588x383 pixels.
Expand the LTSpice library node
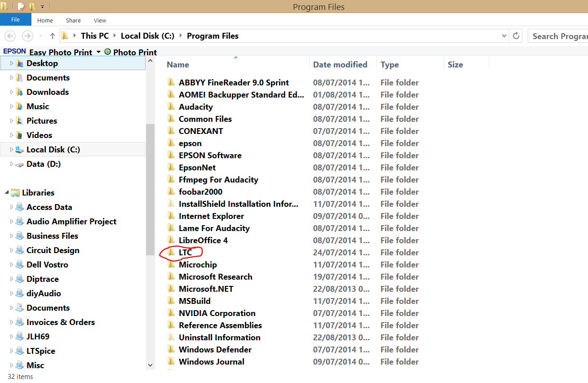12,351
